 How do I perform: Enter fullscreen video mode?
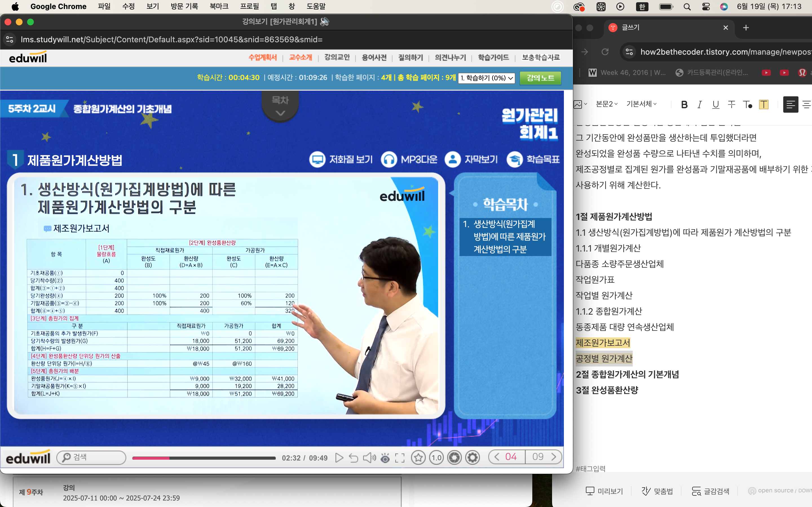click(400, 458)
